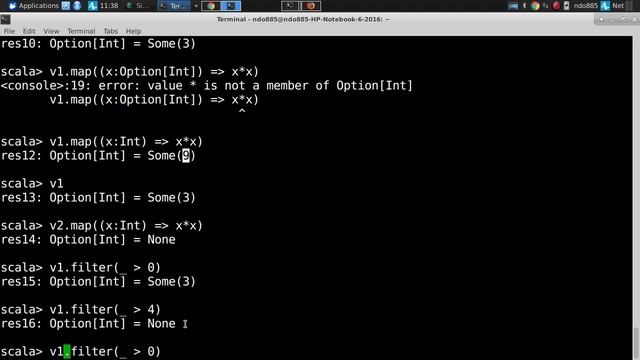Viewport: 640px width, 360px height.
Task: Click the terminal window icon in title bar
Action: 5,19
